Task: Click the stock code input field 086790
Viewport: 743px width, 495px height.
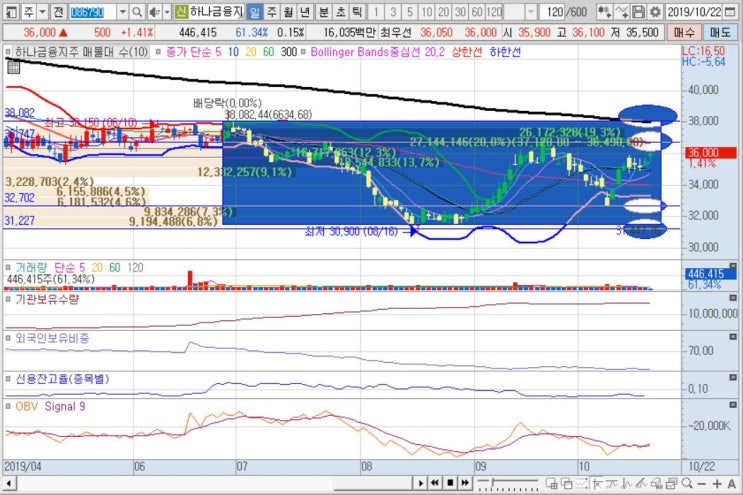Action: (x=92, y=11)
